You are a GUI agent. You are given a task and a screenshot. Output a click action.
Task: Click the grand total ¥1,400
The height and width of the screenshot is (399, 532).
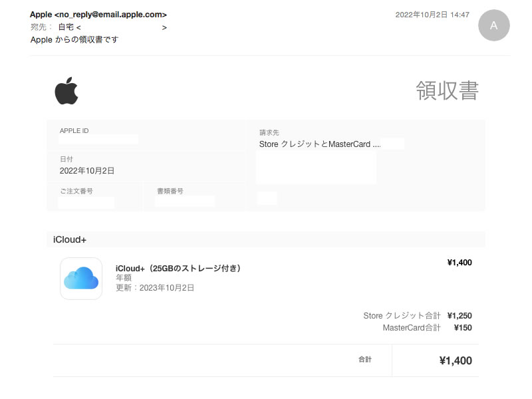click(456, 360)
